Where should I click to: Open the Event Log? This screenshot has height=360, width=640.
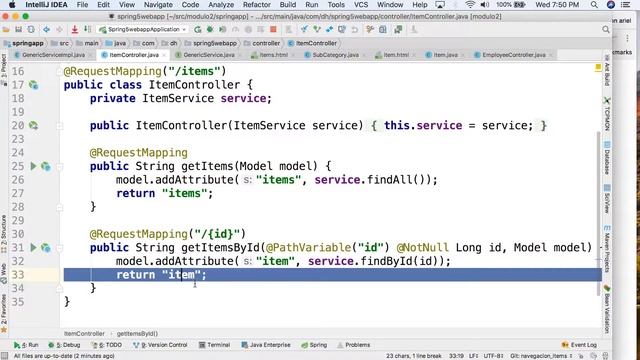click(x=579, y=345)
